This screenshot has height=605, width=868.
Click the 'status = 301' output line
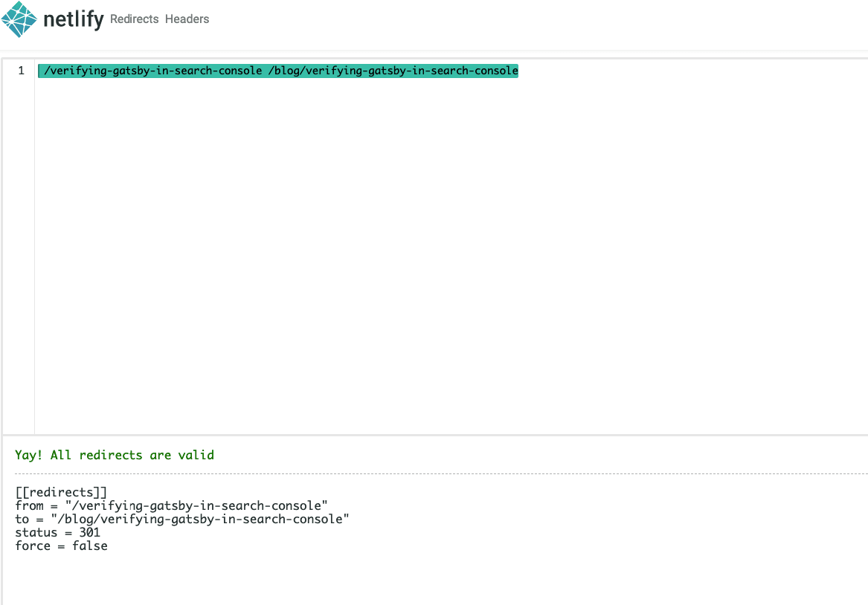57,532
